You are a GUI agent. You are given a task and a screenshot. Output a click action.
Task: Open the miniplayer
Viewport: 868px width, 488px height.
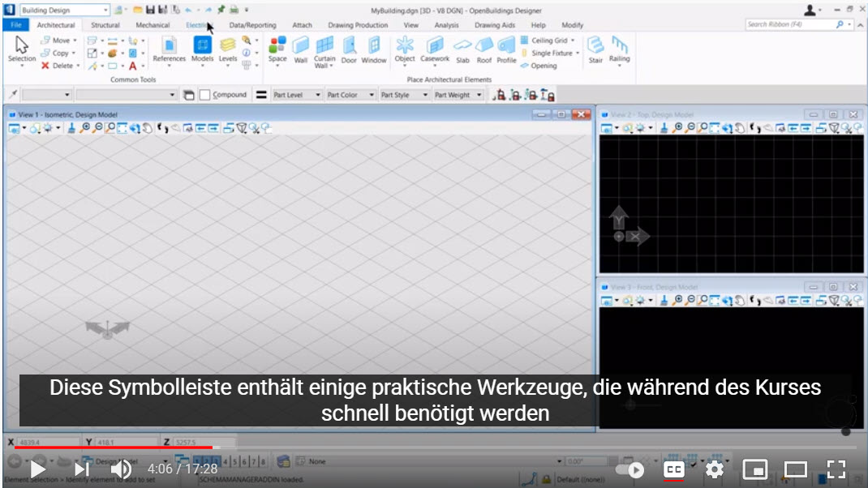(x=754, y=469)
